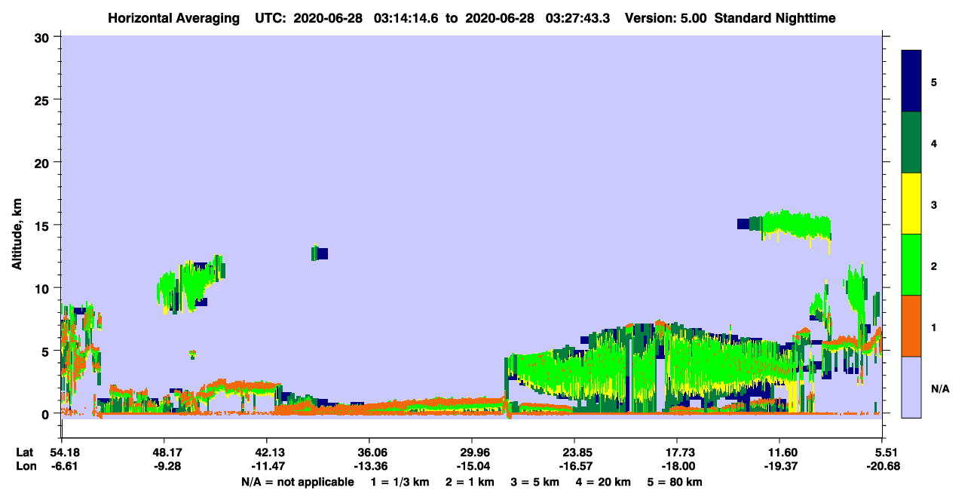The width and height of the screenshot is (980, 503).
Task: Click the 'Version: 5.00' text
Action: pyautogui.click(x=666, y=17)
